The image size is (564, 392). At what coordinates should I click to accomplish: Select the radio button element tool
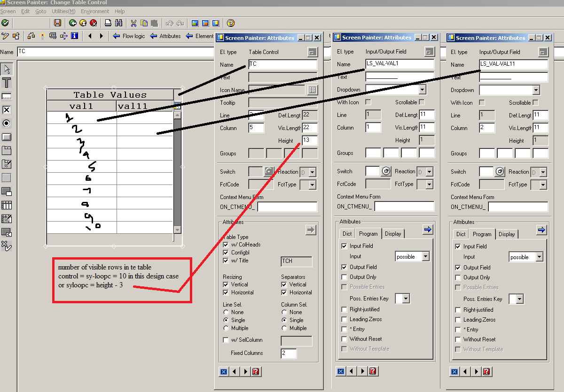(8, 123)
